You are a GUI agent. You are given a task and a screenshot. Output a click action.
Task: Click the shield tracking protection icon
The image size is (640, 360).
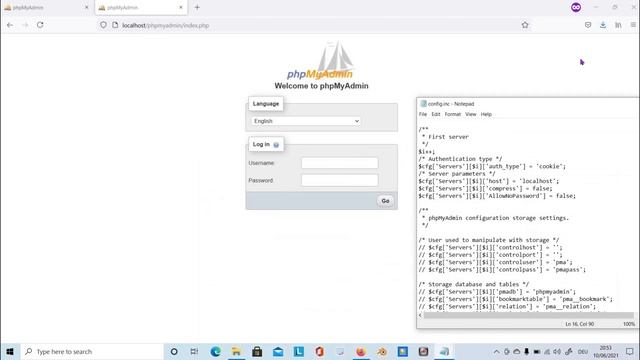103,25
